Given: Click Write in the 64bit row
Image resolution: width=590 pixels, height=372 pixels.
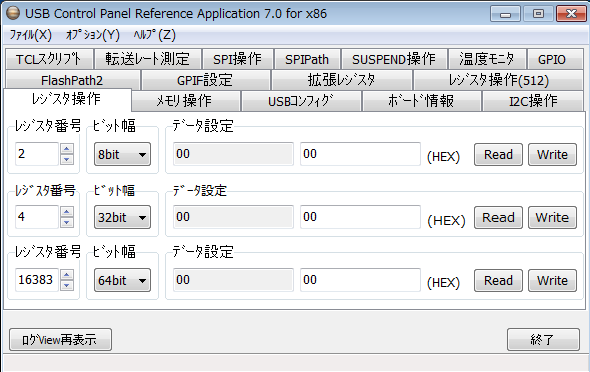Looking at the screenshot, I should coord(552,281).
